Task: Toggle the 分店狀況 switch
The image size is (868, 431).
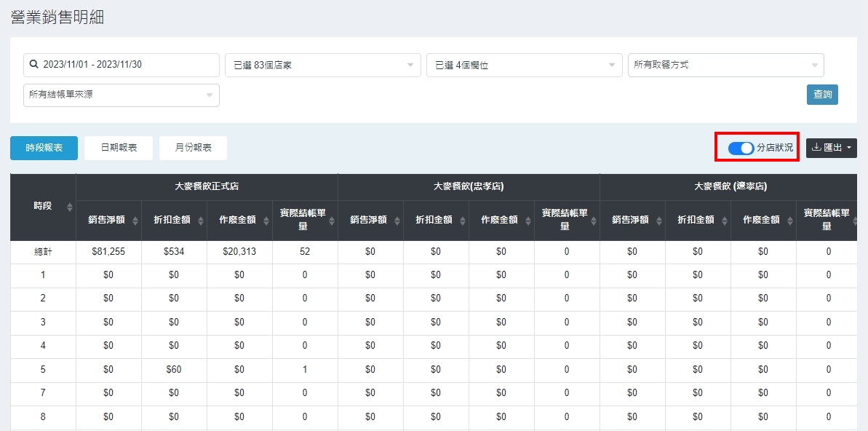Action: click(x=741, y=148)
